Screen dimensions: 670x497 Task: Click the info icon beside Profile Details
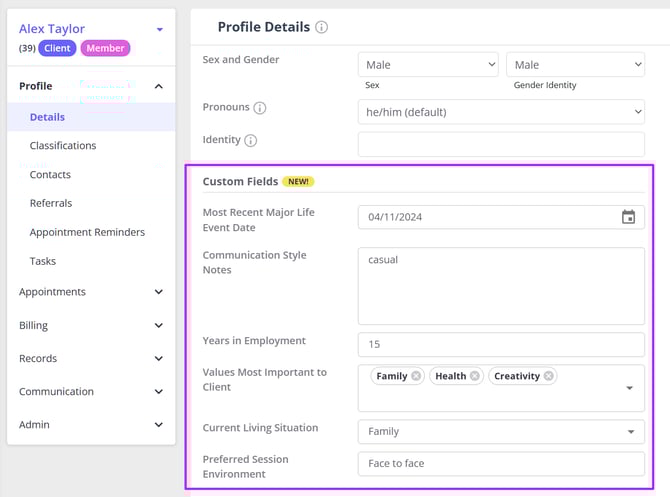(x=321, y=28)
